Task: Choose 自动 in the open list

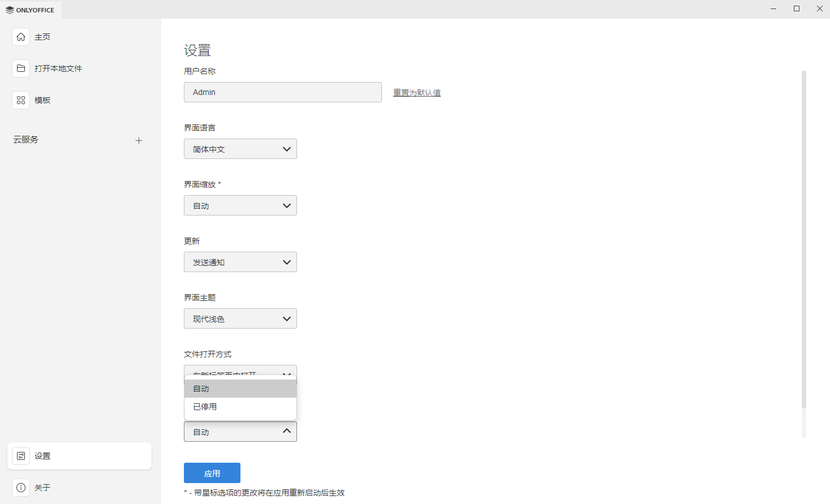Action: coord(240,389)
